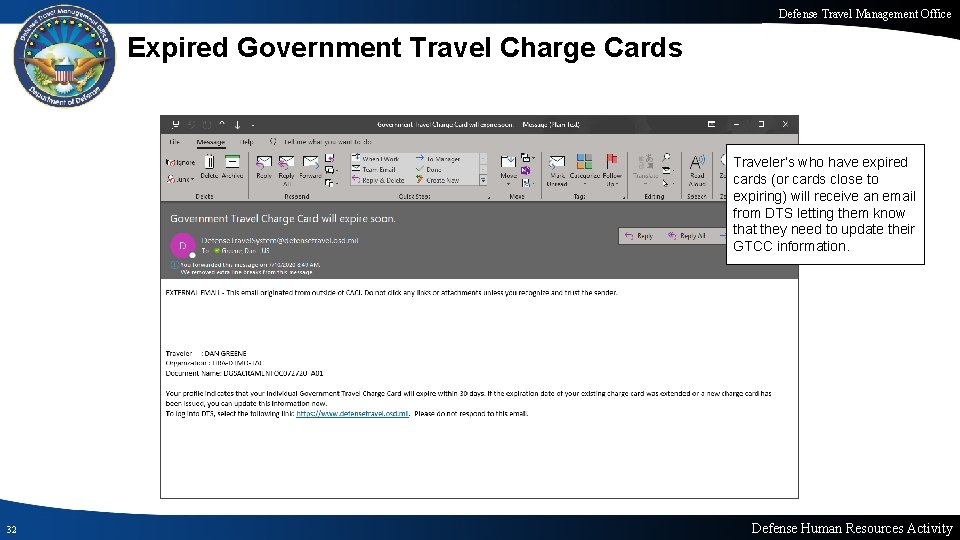
Task: Expand the Quick Steps gallery
Action: pyautogui.click(x=483, y=181)
